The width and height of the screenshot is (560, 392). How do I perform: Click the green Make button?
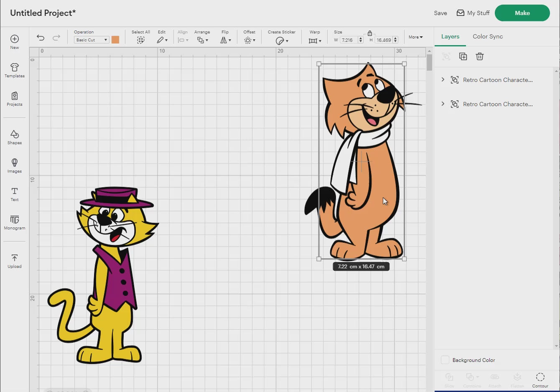pyautogui.click(x=522, y=13)
